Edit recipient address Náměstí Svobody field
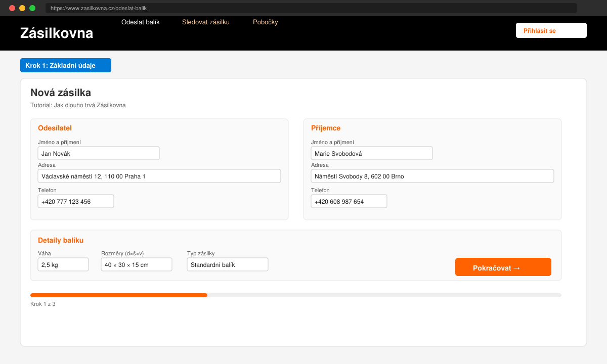Viewport: 607px width, 364px height. (x=432, y=176)
